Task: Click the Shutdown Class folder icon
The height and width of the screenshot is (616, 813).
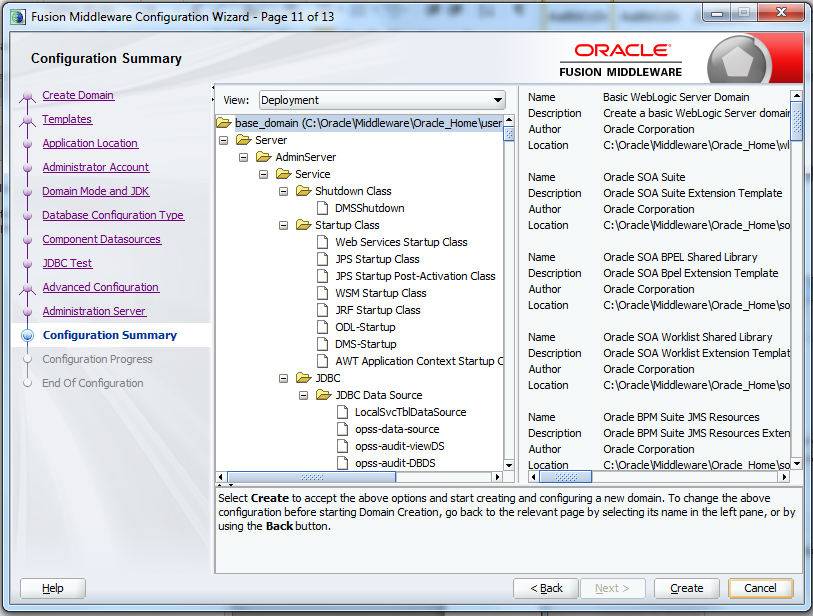Action: (301, 191)
